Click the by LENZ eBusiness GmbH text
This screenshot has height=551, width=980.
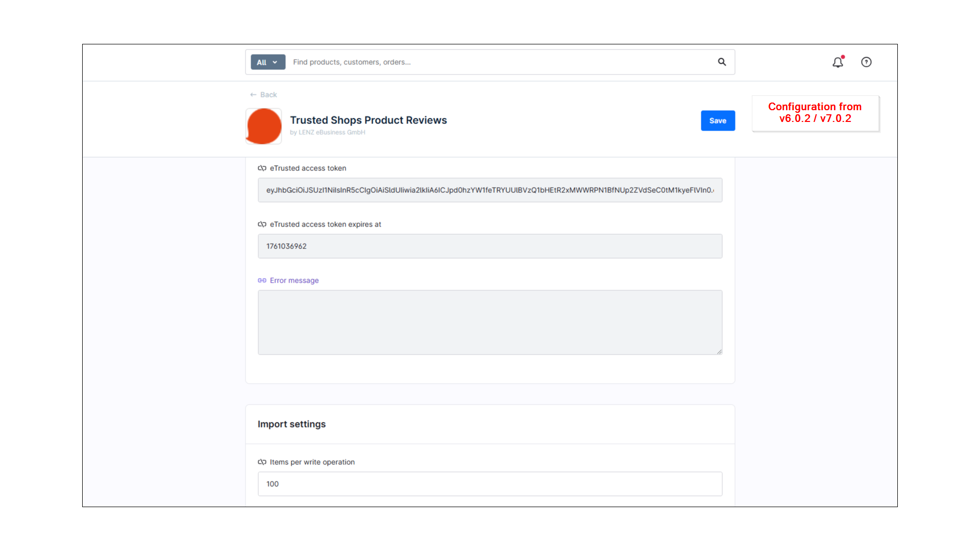pyautogui.click(x=328, y=133)
